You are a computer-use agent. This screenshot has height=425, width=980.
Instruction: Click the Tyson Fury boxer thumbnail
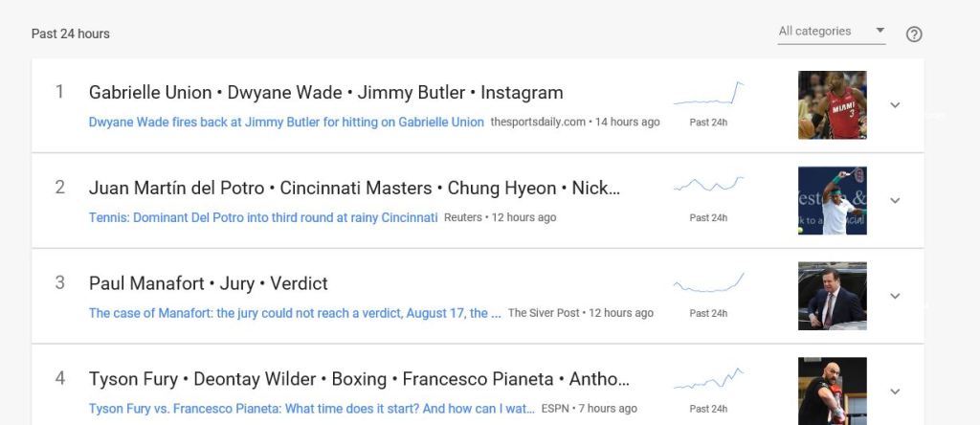coord(832,391)
